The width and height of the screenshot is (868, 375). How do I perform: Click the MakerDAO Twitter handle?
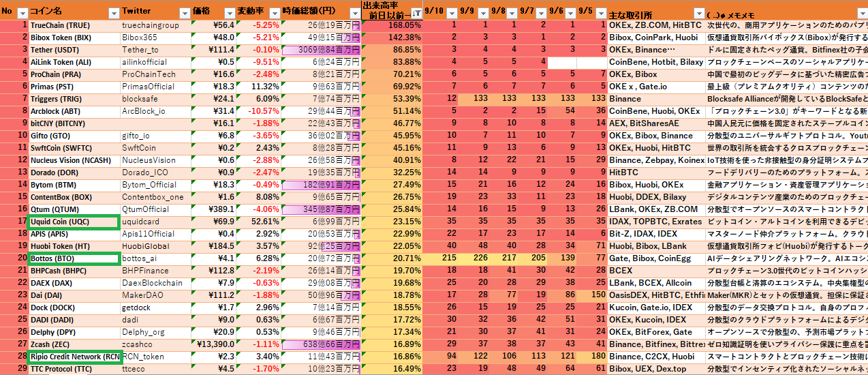coord(143,295)
